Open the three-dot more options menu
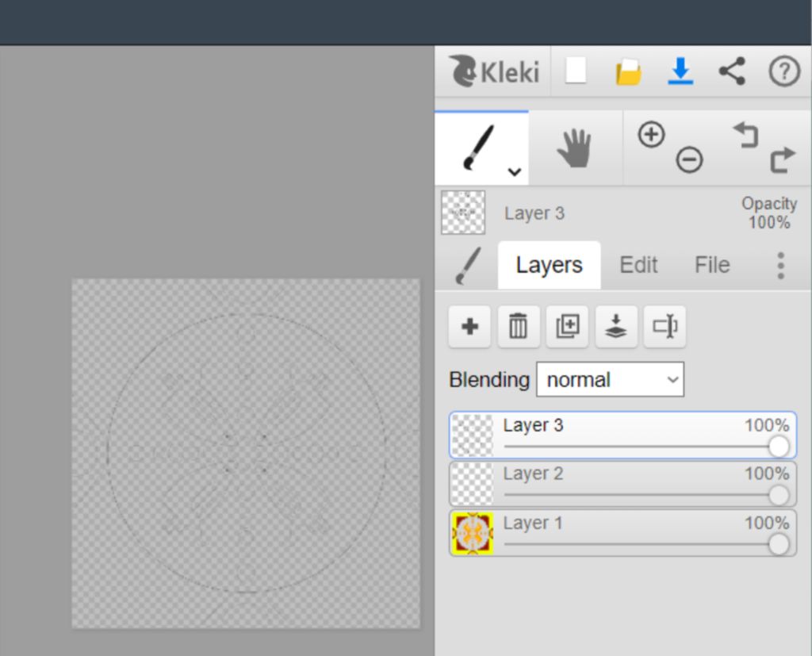 pyautogui.click(x=781, y=266)
